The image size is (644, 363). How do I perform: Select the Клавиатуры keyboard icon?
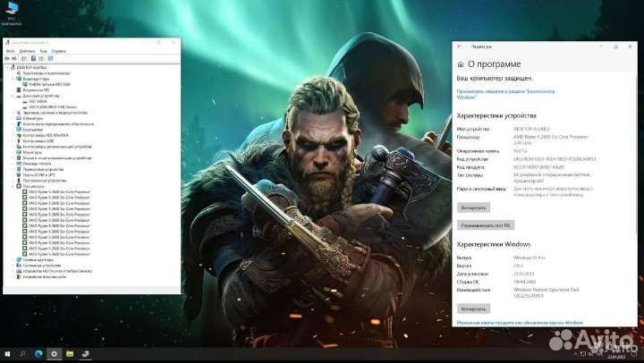click(19, 118)
